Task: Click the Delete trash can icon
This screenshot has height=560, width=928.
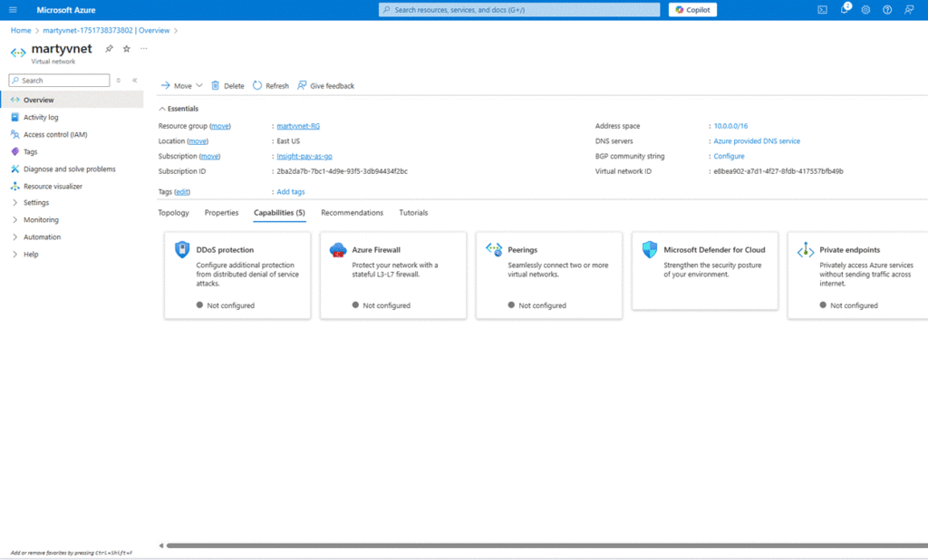Action: click(216, 86)
